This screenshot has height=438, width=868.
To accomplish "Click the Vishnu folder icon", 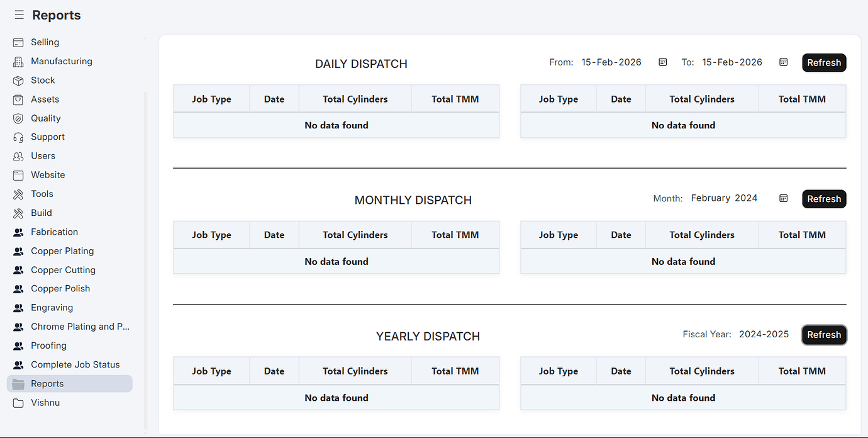I will 18,403.
